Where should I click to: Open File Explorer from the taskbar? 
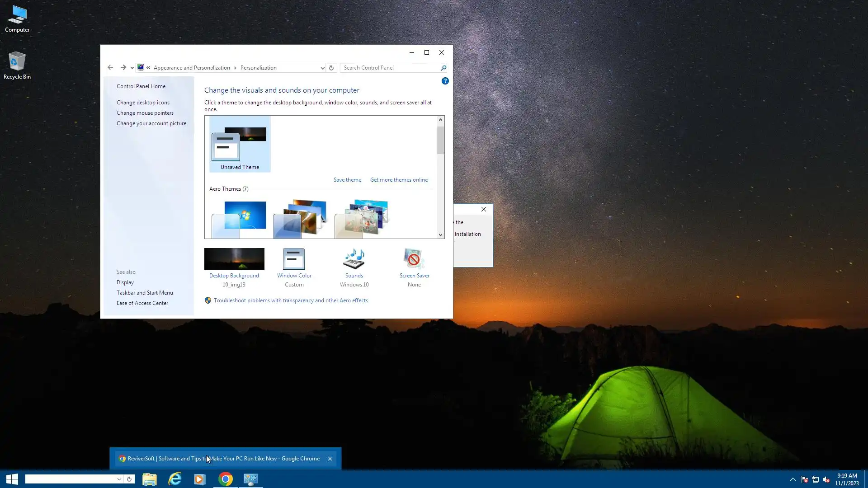(150, 479)
